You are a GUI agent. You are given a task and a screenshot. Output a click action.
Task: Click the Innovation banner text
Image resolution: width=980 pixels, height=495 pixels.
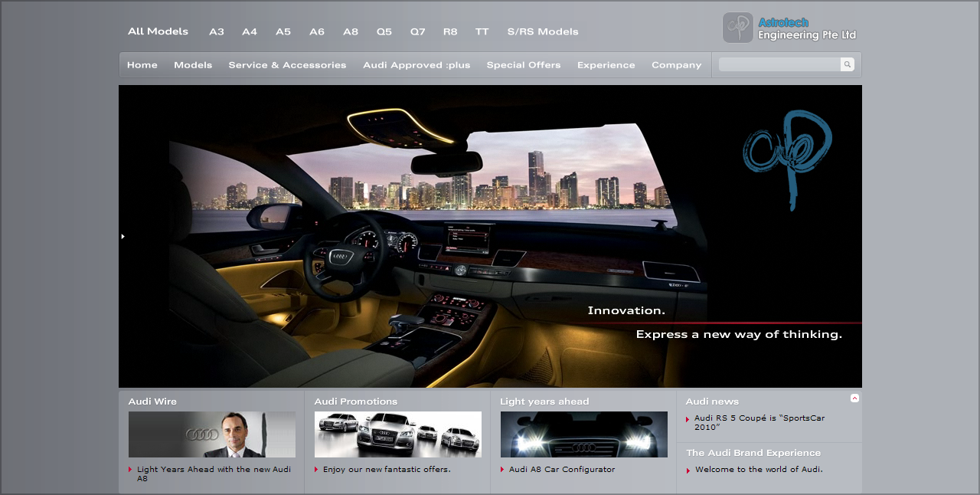coord(626,310)
